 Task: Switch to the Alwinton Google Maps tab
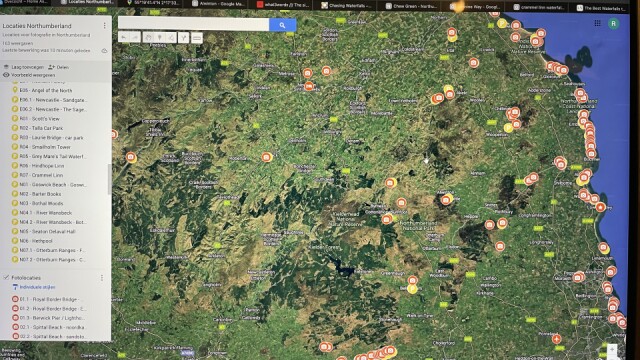(x=218, y=4)
